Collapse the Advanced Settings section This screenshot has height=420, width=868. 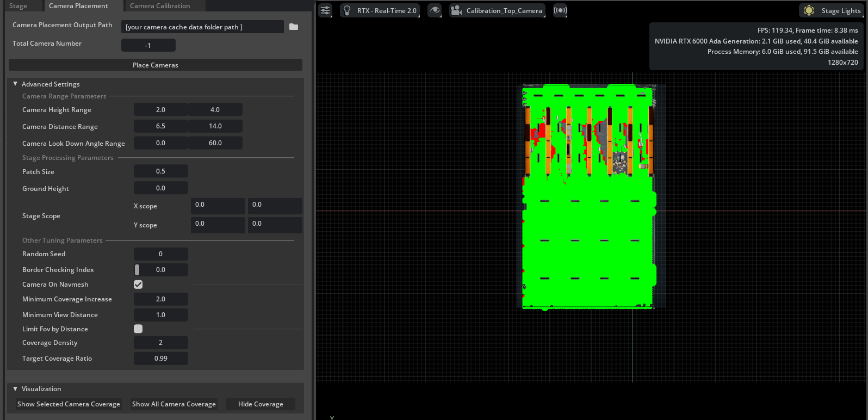click(x=15, y=84)
